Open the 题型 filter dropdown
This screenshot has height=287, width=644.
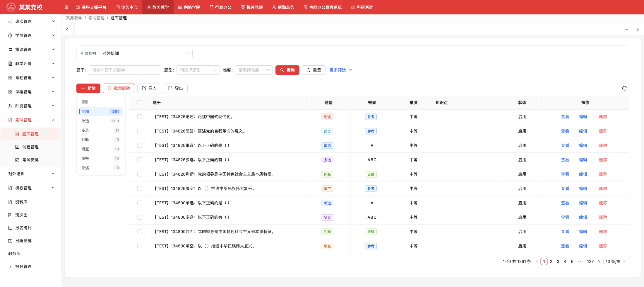[198, 70]
